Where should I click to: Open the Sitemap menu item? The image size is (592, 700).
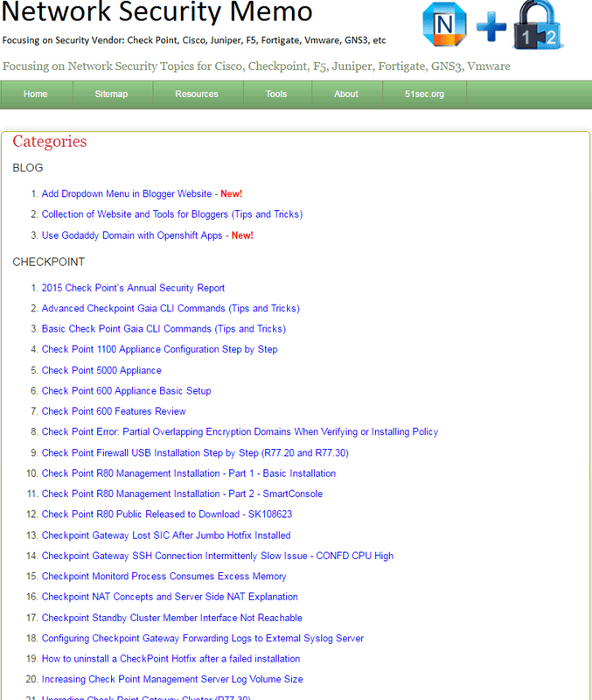coord(111,94)
